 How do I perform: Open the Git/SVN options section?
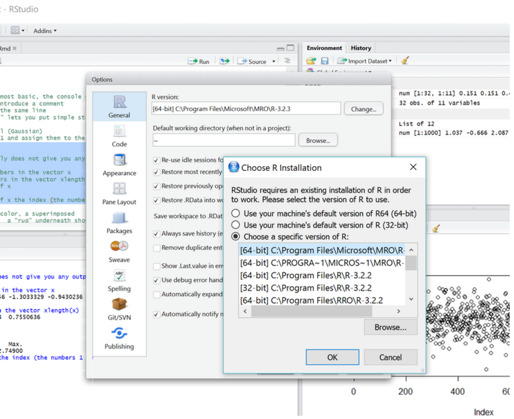click(119, 309)
